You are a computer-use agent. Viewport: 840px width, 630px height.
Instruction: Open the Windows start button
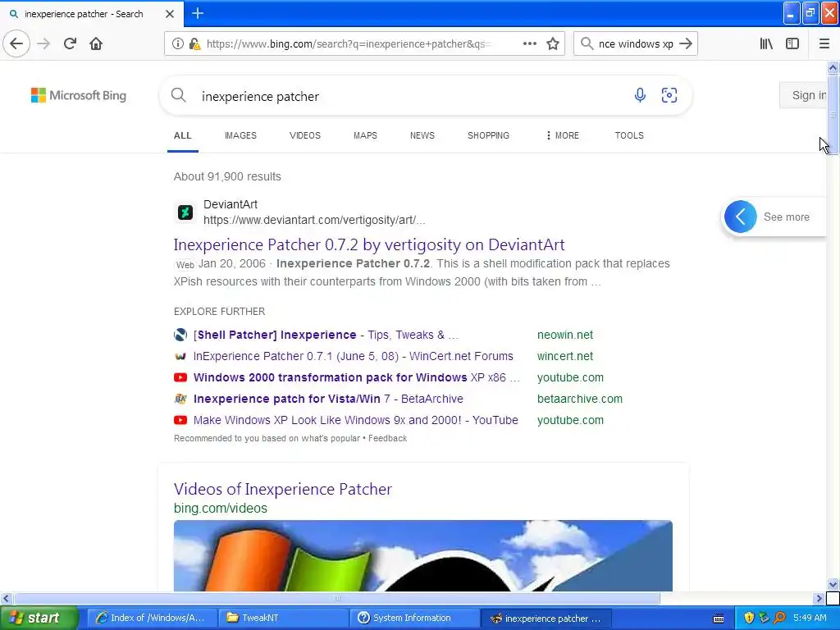pyautogui.click(x=38, y=618)
